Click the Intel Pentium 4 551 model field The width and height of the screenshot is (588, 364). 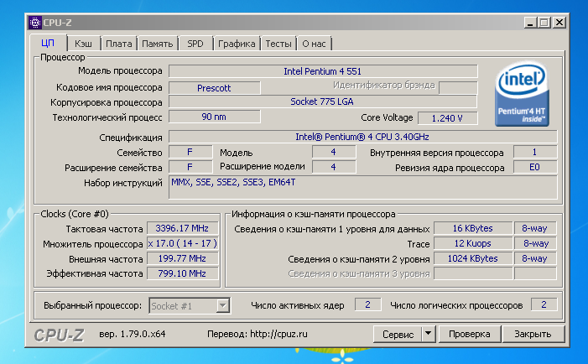[x=323, y=71]
